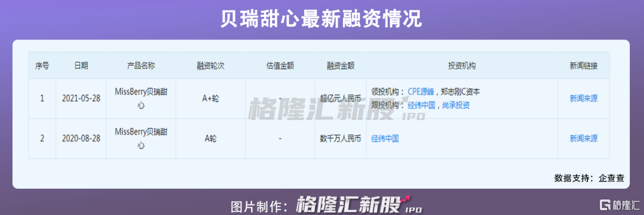
Task: Click the 贝瑞甜心最新融资情况 title
Action: click(x=321, y=19)
